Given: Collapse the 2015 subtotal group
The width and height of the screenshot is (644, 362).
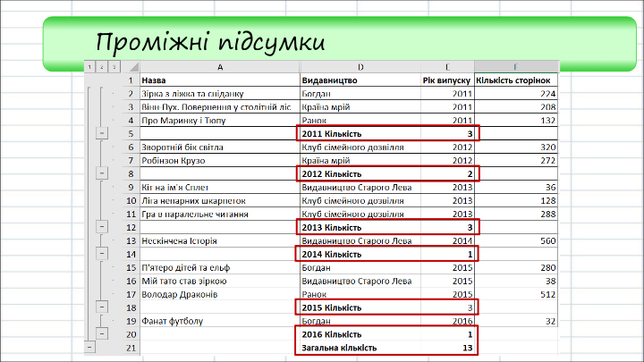Looking at the screenshot, I should tap(101, 307).
